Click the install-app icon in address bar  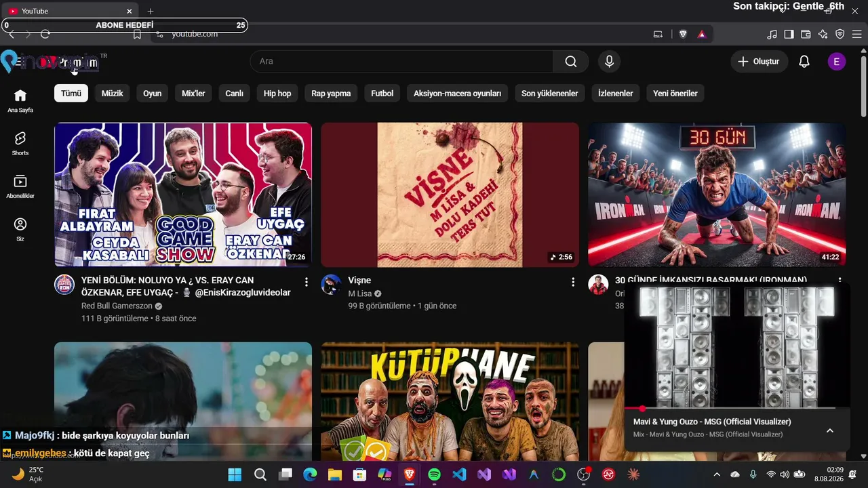click(658, 34)
